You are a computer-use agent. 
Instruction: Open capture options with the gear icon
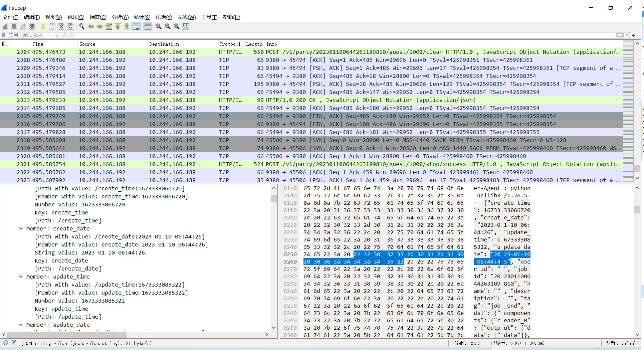point(32,26)
